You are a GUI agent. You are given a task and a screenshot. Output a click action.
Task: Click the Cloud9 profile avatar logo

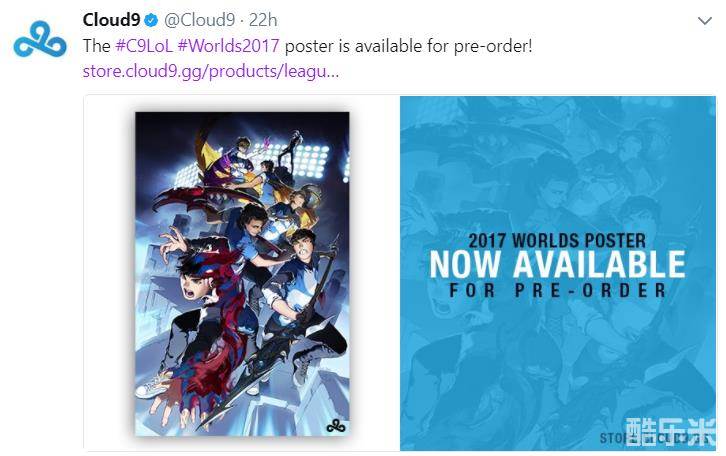pyautogui.click(x=40, y=39)
